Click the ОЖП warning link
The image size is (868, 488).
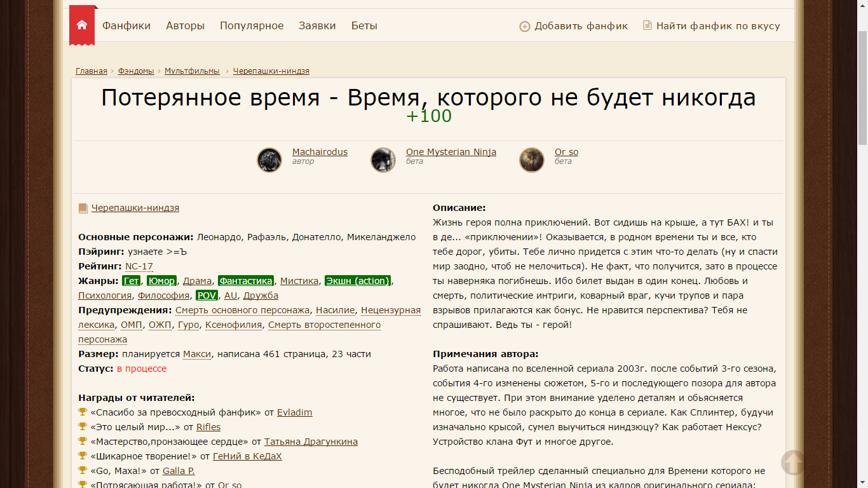point(161,325)
